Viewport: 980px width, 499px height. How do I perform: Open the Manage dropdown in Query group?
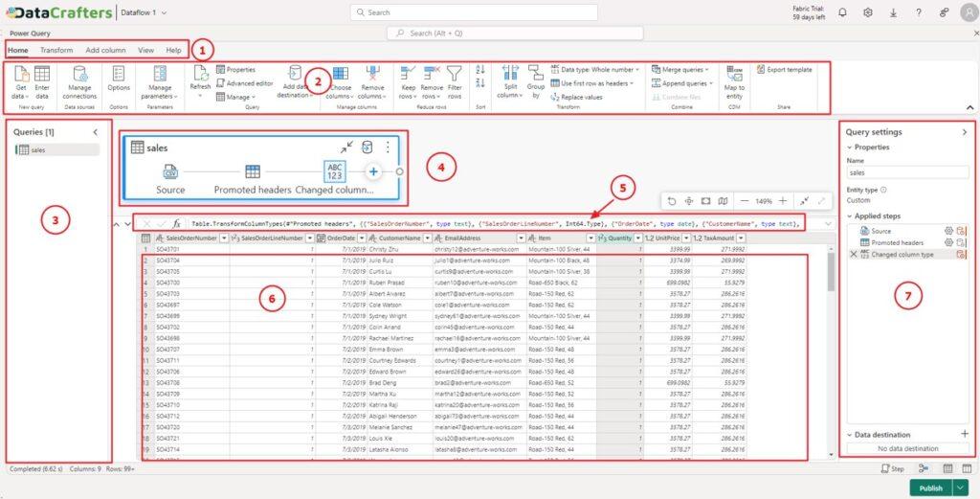point(235,97)
